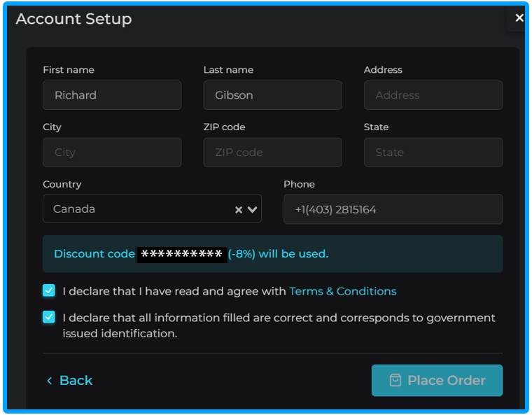Click the First name field with Richard
Screen dimensions: 532x415
point(112,95)
